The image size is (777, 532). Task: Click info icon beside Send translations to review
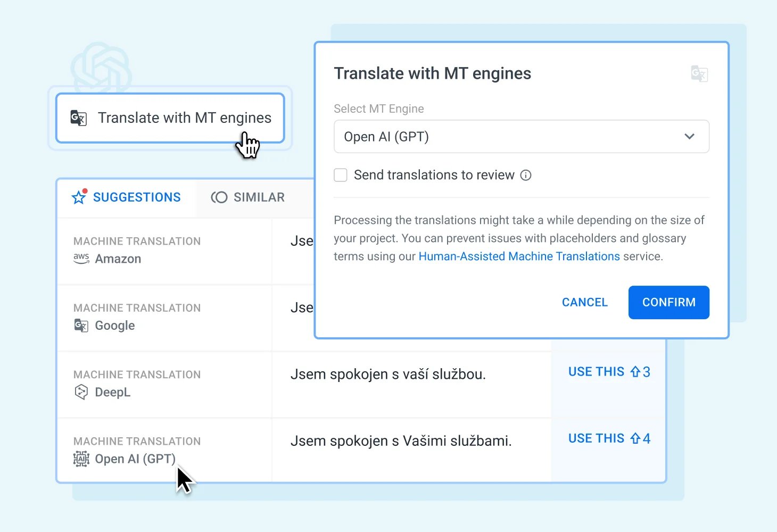click(526, 175)
